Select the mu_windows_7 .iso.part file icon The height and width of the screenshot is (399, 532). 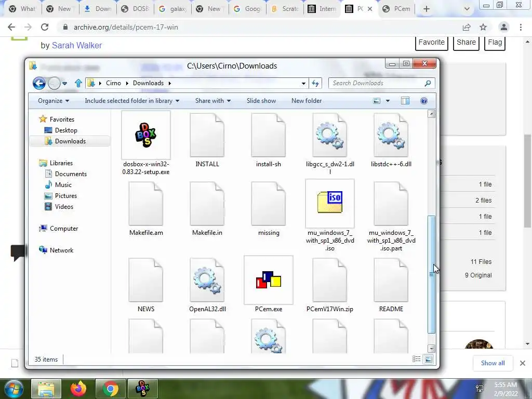pos(391,204)
